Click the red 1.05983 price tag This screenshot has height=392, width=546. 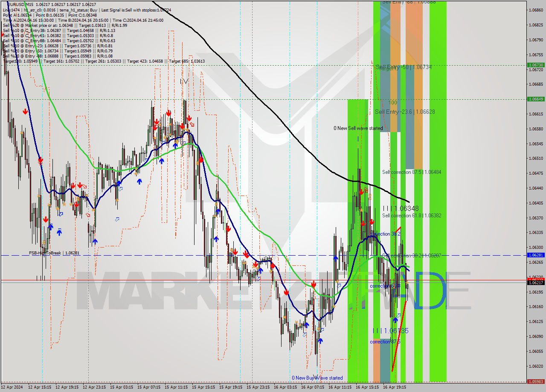536,382
